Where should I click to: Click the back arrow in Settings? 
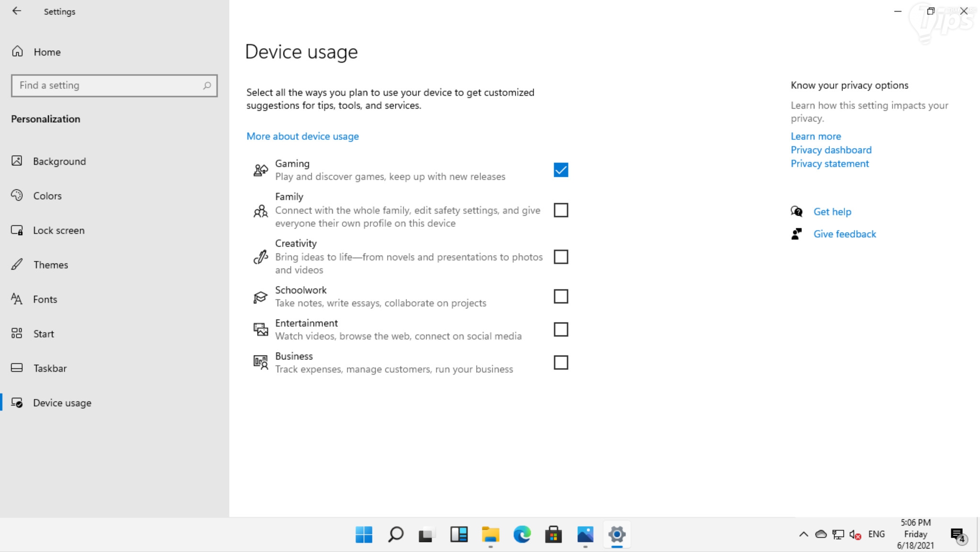(x=17, y=11)
